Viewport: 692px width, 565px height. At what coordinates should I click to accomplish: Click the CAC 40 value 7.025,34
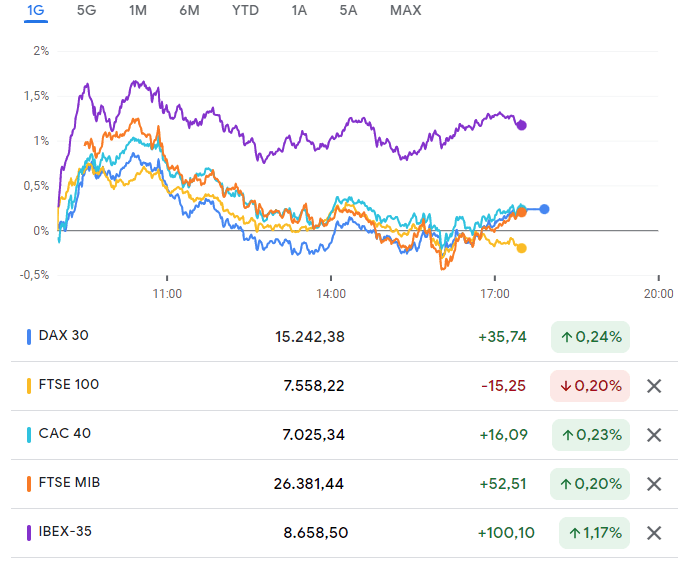tap(314, 435)
